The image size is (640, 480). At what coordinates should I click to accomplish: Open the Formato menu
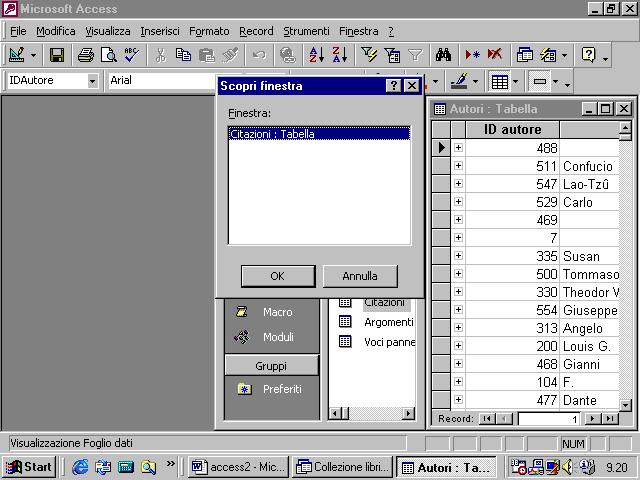(209, 31)
